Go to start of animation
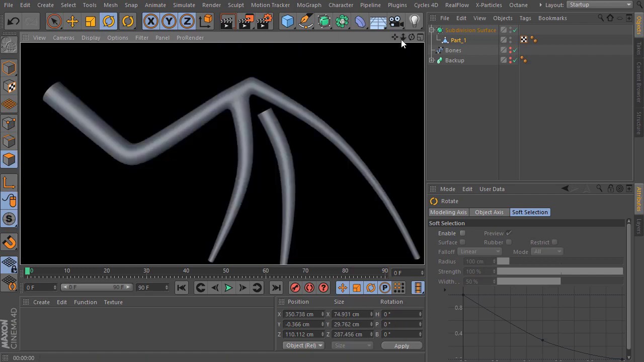The width and height of the screenshot is (644, 362). tap(182, 288)
